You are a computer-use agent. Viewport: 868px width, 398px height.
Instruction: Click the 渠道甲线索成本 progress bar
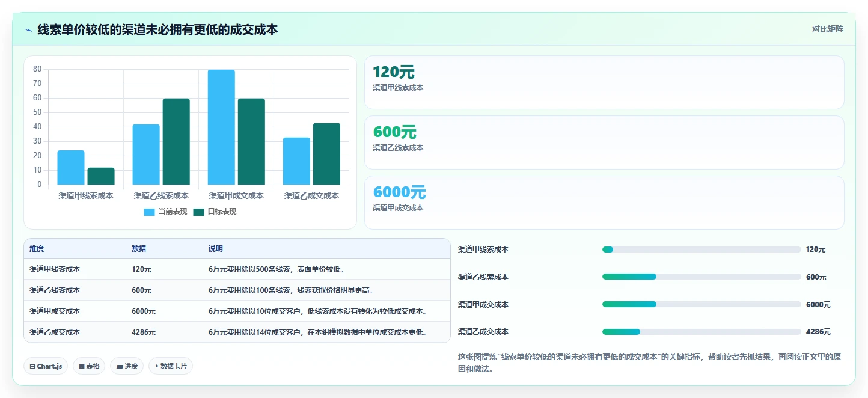tap(701, 250)
